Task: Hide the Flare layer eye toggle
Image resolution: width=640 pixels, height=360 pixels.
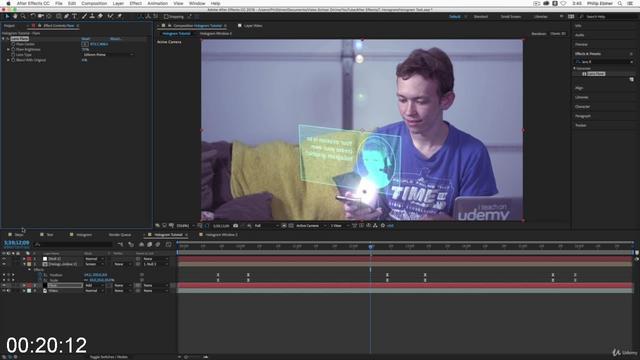Action: click(4, 286)
